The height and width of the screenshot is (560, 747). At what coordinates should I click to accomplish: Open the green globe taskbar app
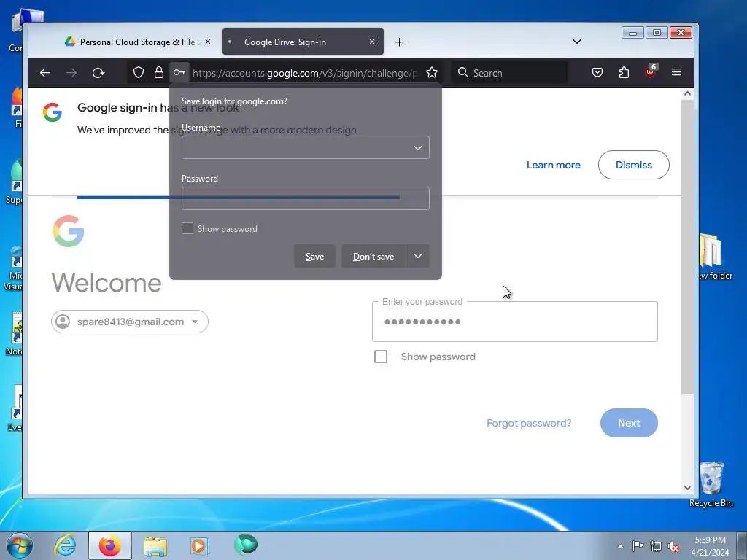[246, 544]
